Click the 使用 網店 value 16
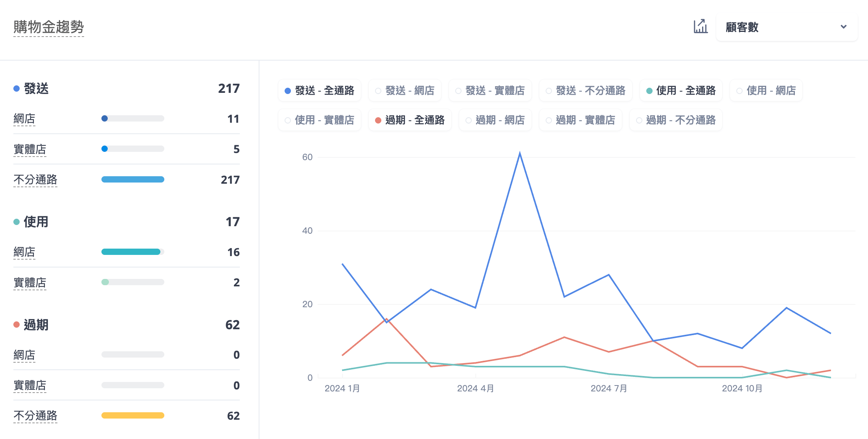Viewport: 868px width, 439px height. [233, 252]
